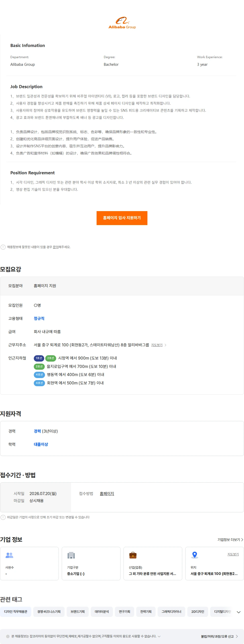The image size is (244, 644).
Task: Click the 상시채용 deadline text
Action: point(37,501)
